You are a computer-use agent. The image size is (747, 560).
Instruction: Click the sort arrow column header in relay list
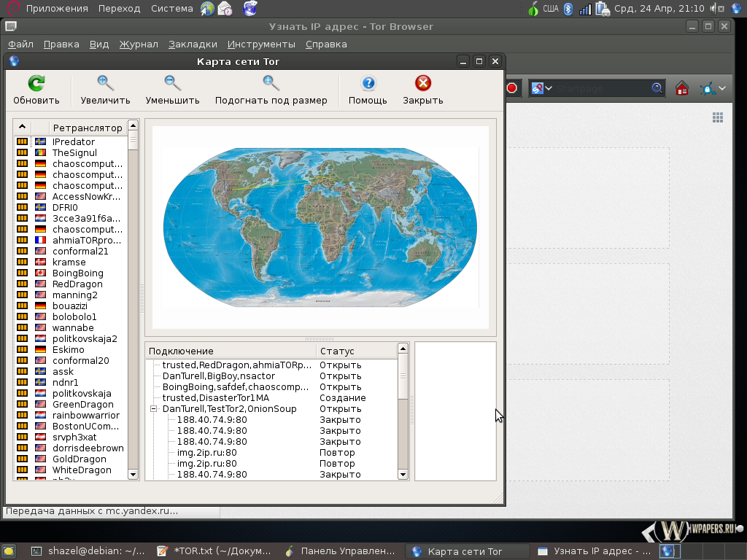point(23,127)
